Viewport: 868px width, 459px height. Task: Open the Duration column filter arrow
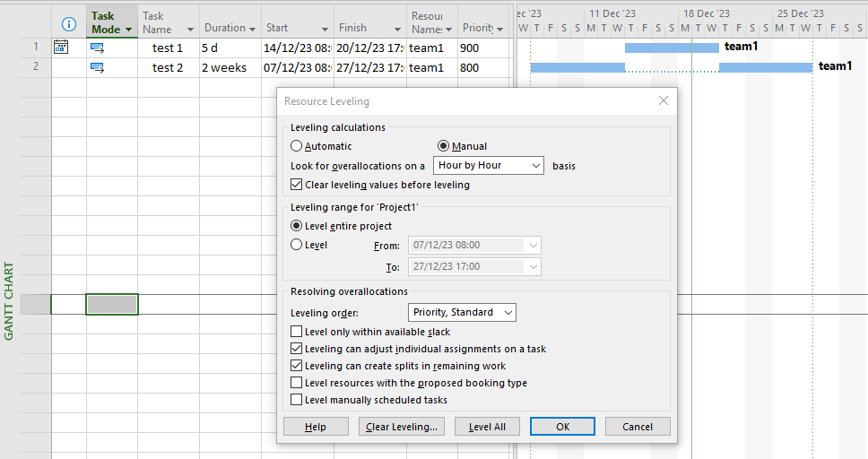pos(253,29)
